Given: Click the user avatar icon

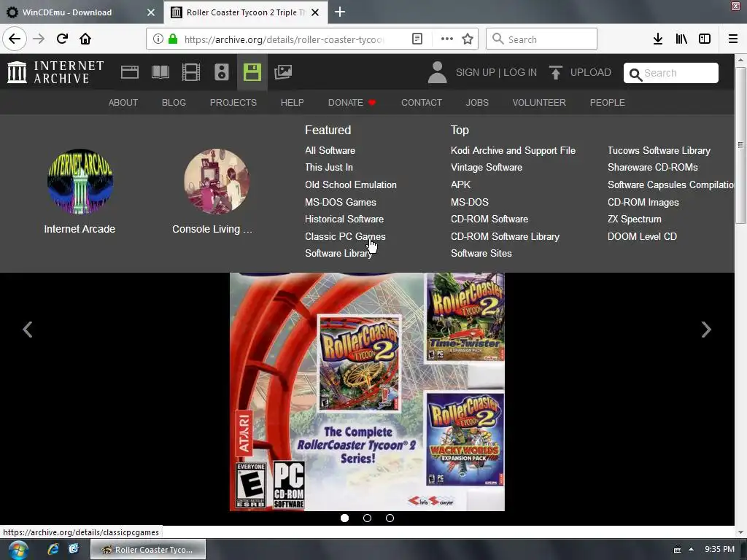Looking at the screenshot, I should pyautogui.click(x=438, y=72).
